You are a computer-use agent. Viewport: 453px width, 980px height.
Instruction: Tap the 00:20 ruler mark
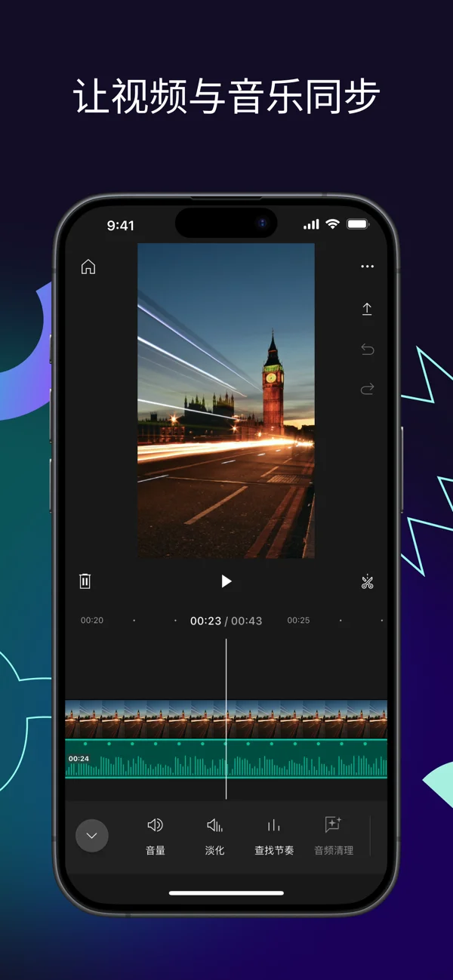92,621
